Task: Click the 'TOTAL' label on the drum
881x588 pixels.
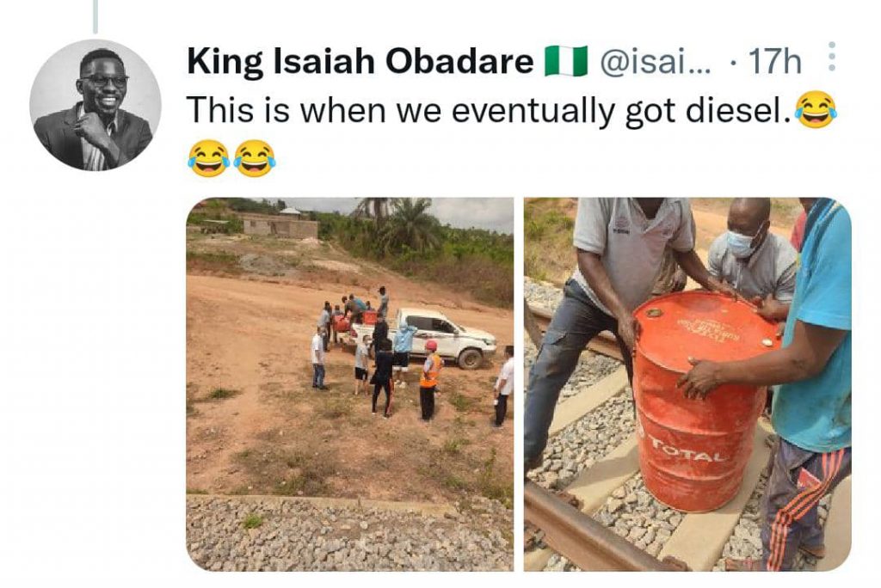Action: 677,447
